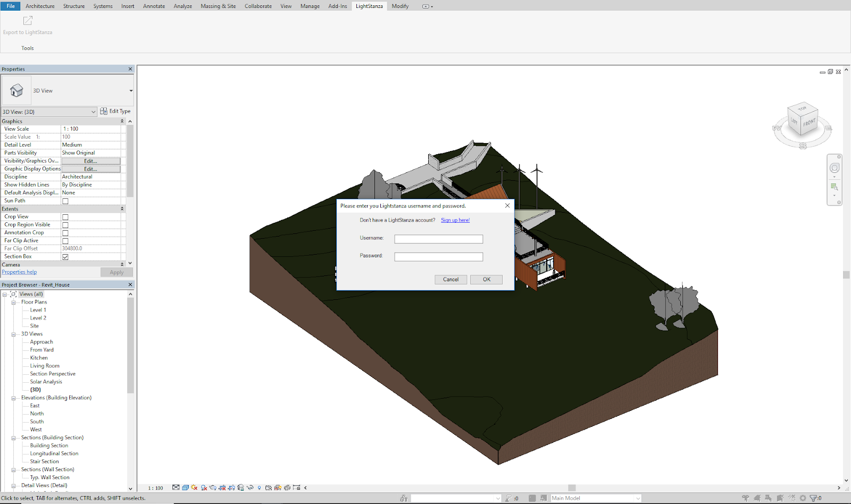
Task: Open the Steering Wheels navigation icon
Action: (835, 168)
